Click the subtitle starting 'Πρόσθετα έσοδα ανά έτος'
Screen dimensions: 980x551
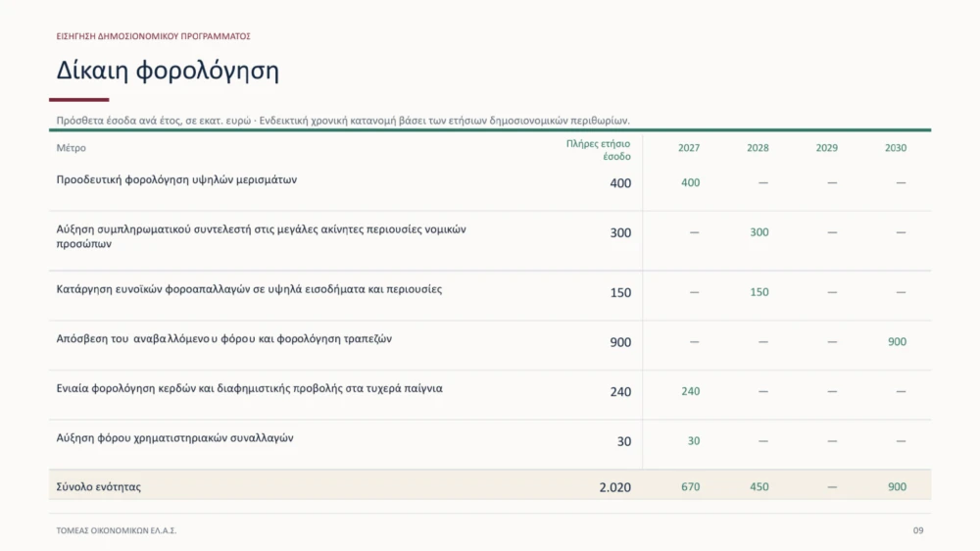click(x=343, y=121)
